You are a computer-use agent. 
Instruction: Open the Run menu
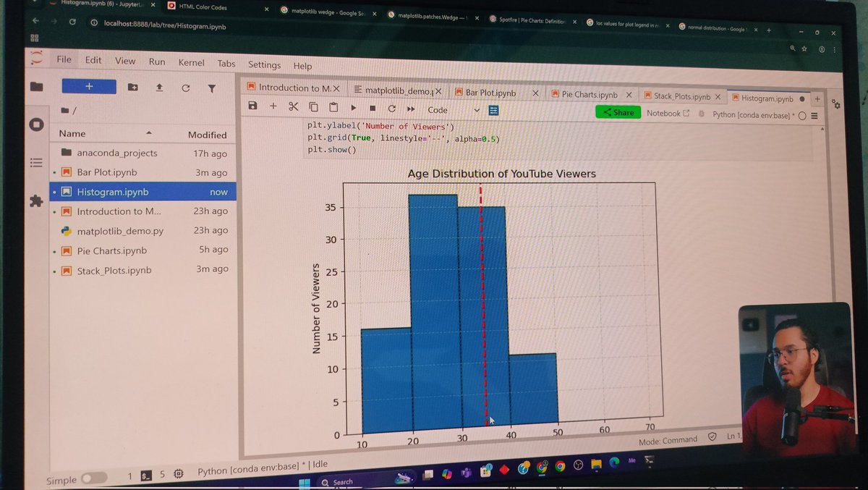(157, 62)
